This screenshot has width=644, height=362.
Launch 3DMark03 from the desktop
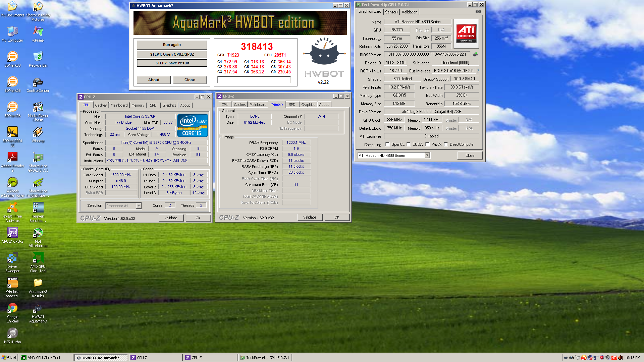click(12, 59)
